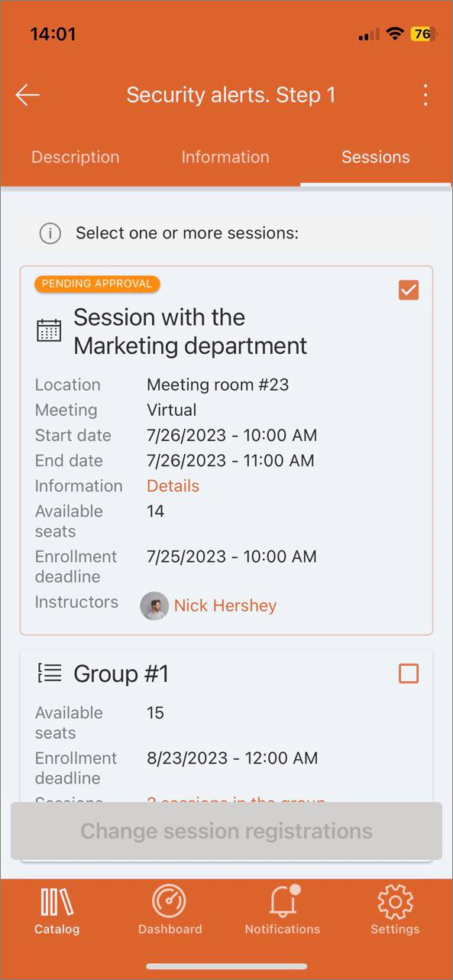The image size is (453, 980).
Task: Tap the Security alerts. Step 1 title
Action: 231,95
